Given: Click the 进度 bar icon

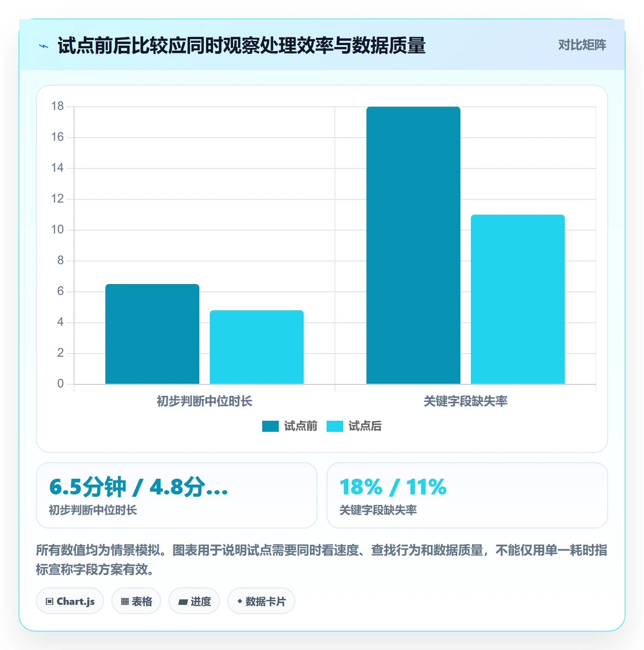Looking at the screenshot, I should click(x=183, y=602).
